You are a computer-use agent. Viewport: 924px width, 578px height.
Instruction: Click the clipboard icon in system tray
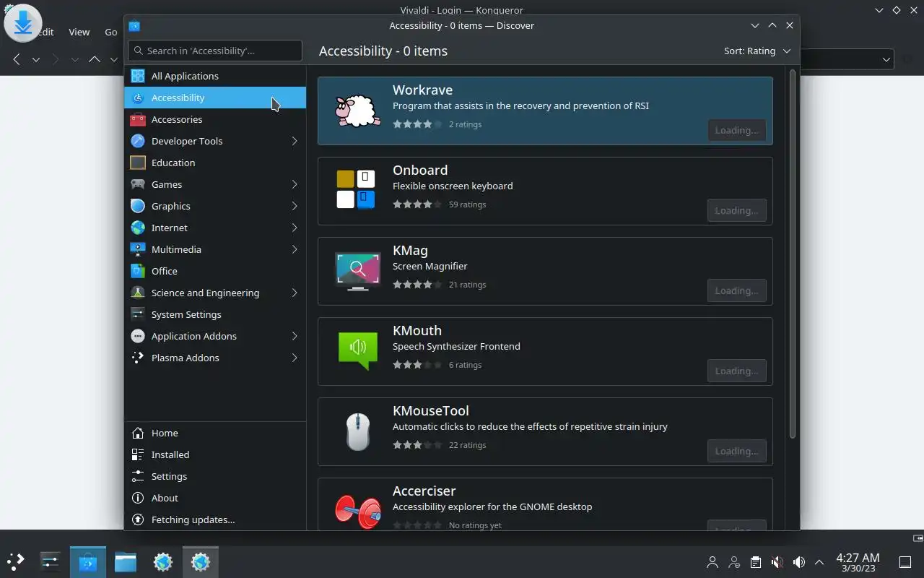click(x=755, y=562)
